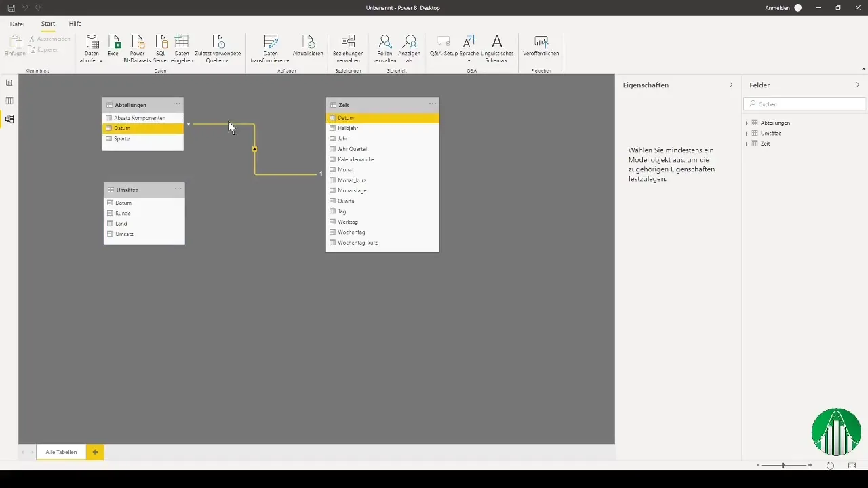This screenshot has height=488, width=868.
Task: Expand the Zeit table in Felder
Action: click(x=747, y=144)
